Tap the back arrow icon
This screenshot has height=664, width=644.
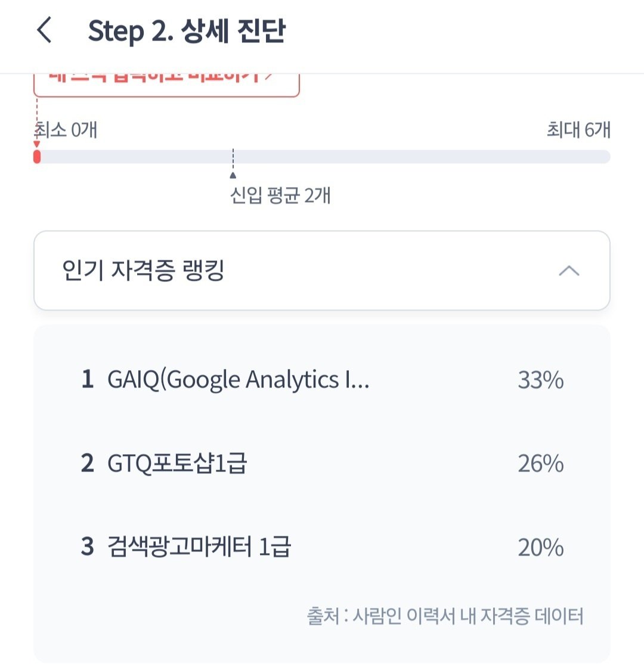[x=44, y=30]
